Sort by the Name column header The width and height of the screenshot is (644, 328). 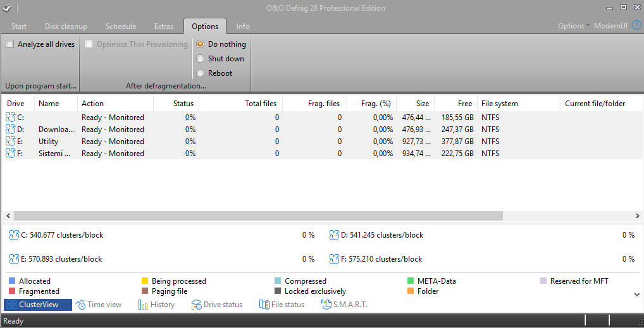coord(56,104)
